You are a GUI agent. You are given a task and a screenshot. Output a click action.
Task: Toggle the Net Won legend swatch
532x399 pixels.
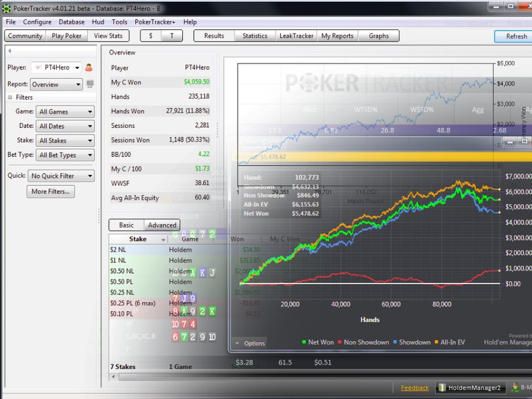coord(304,342)
